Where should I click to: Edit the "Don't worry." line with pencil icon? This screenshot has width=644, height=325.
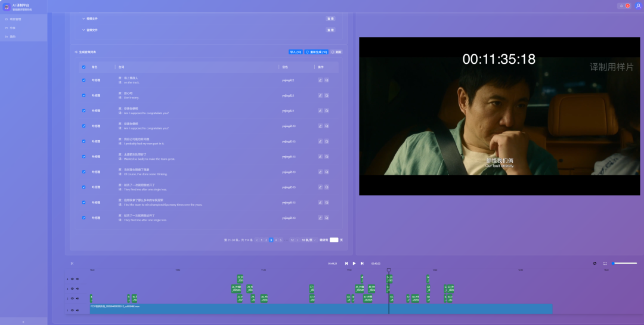pos(320,95)
